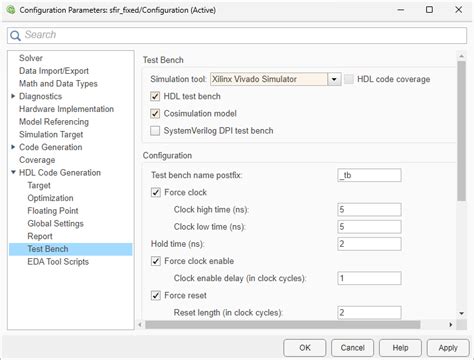This screenshot has width=474, height=360.
Task: Click the Configuration Parameters window icon
Action: (x=11, y=10)
